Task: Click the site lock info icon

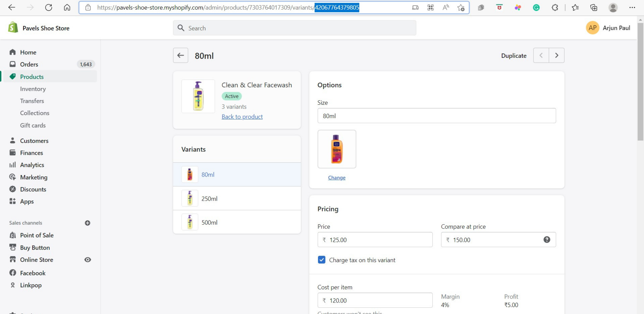Action: click(88, 7)
